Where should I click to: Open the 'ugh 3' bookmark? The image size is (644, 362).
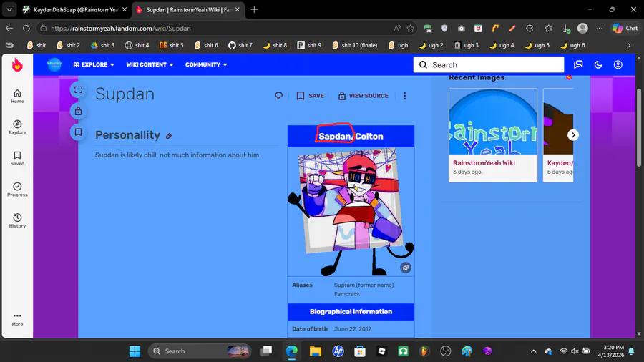[x=467, y=45]
